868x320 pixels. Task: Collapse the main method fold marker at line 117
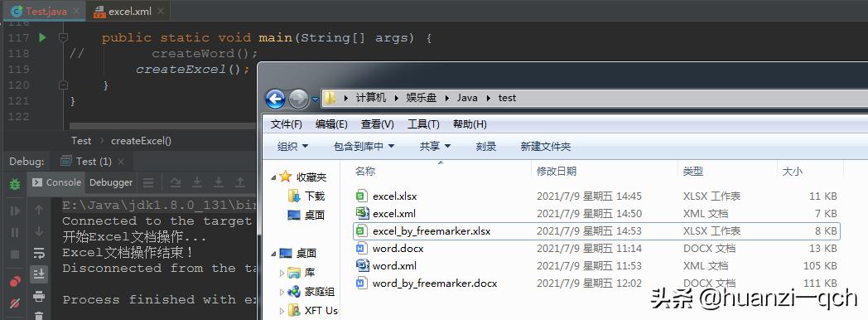pyautogui.click(x=63, y=37)
